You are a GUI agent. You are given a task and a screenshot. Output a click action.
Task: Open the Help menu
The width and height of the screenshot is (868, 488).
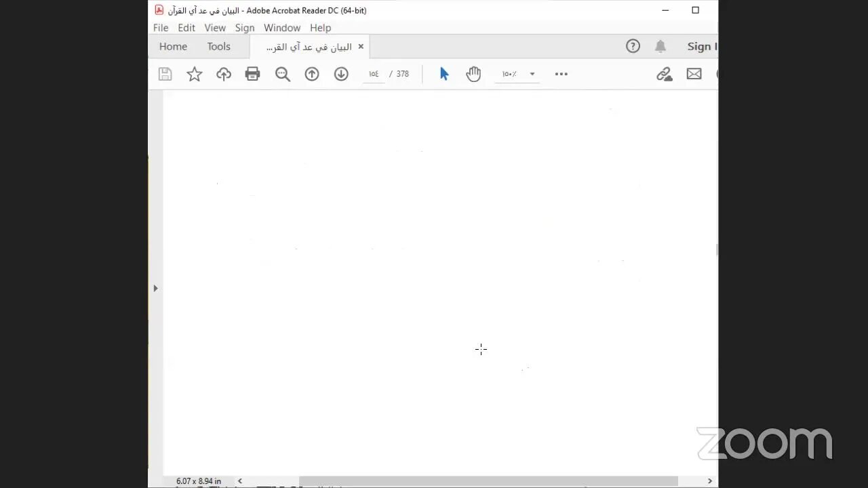pyautogui.click(x=321, y=28)
